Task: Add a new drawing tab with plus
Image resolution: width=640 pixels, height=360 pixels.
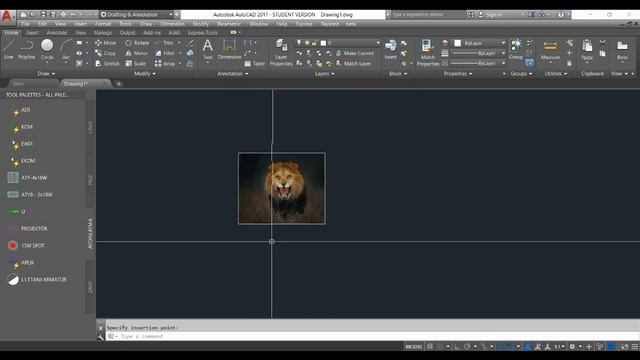Action: (119, 84)
